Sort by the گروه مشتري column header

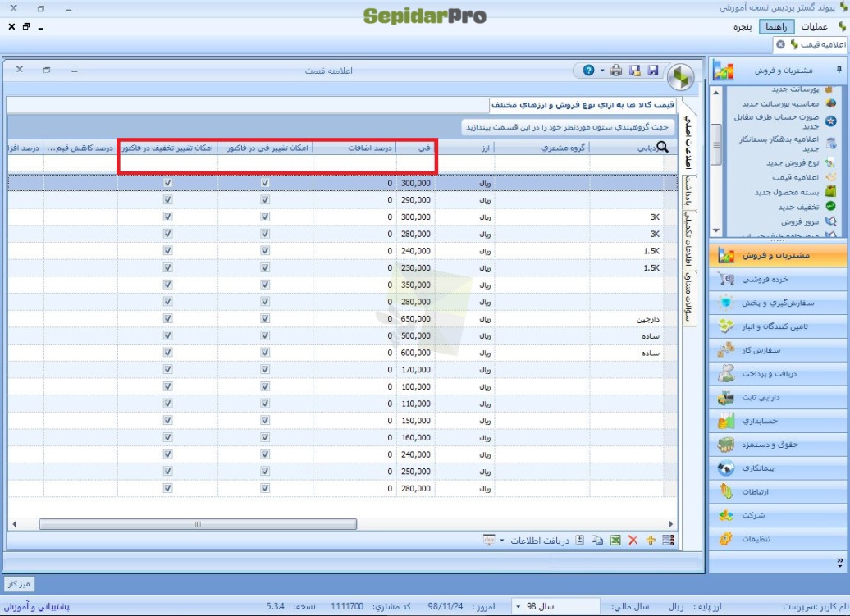coord(542,148)
